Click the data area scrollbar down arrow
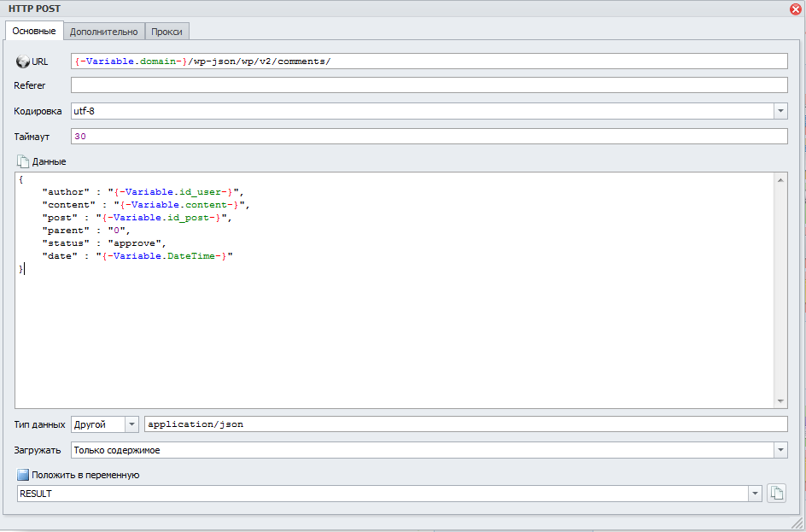806x532 pixels. pyautogui.click(x=780, y=401)
